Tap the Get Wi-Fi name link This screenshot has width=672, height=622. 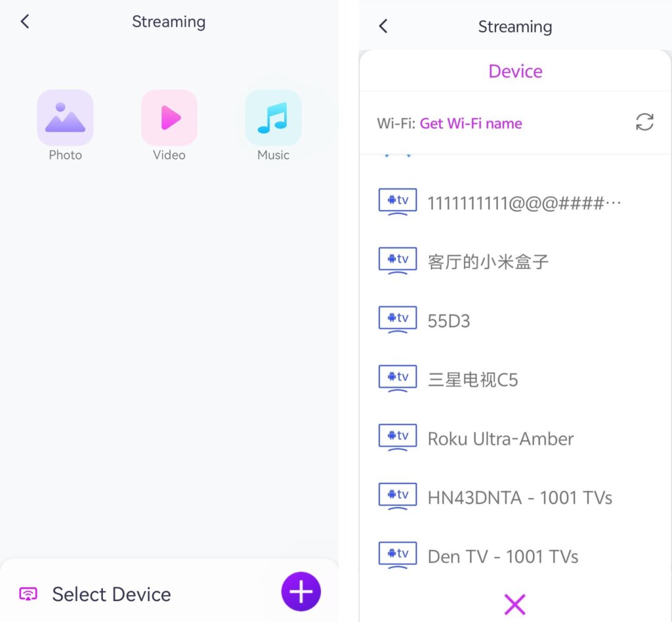point(471,123)
